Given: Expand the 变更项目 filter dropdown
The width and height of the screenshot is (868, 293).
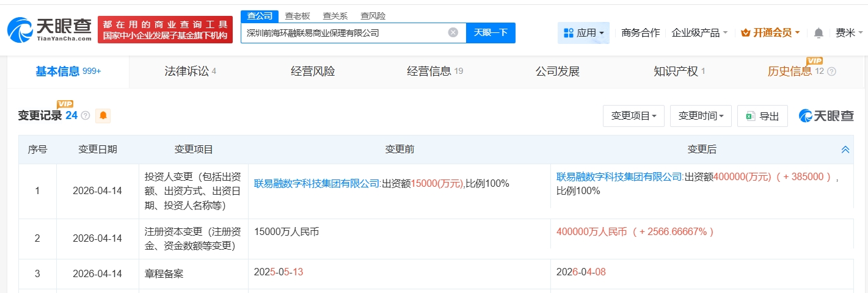Looking at the screenshot, I should [633, 116].
